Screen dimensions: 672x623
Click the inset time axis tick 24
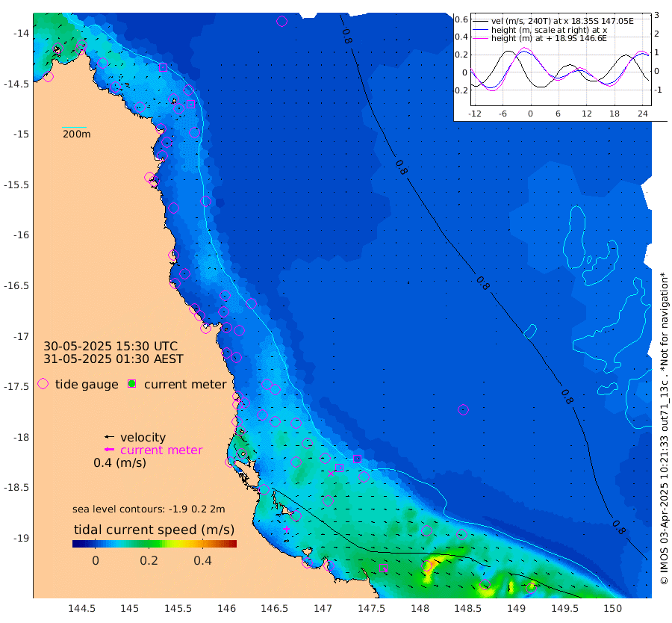point(642,114)
